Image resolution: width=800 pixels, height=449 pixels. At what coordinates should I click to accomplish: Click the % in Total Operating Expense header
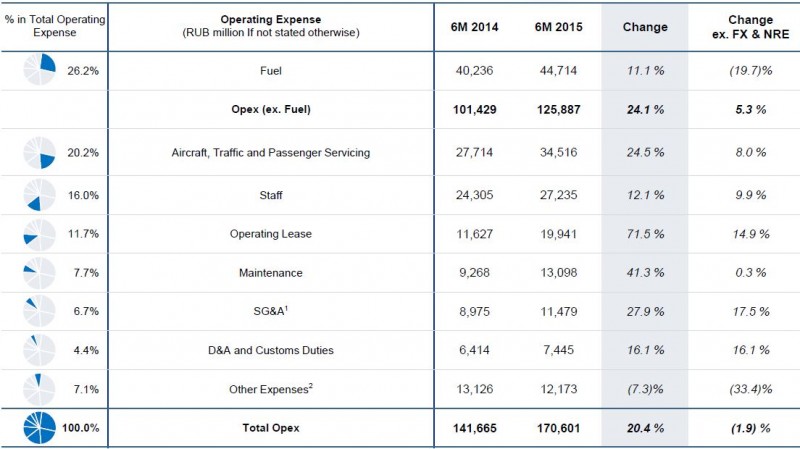[x=52, y=27]
